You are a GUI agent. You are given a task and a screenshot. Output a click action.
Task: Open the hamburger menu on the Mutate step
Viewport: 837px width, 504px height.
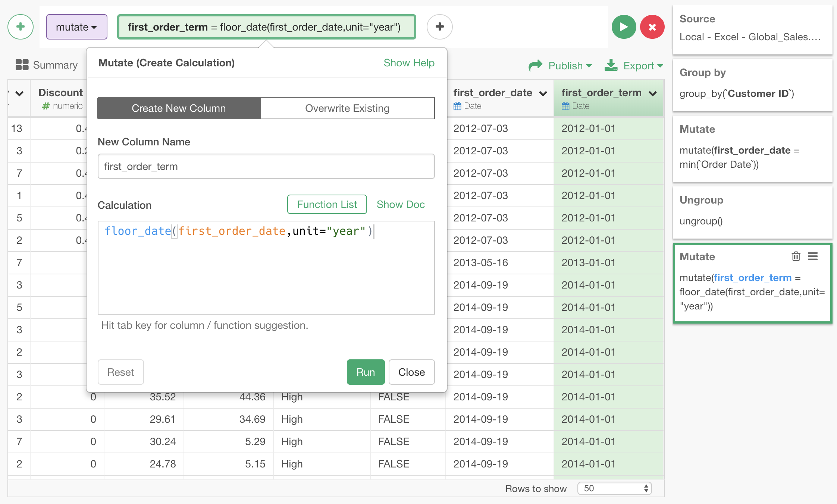813,256
